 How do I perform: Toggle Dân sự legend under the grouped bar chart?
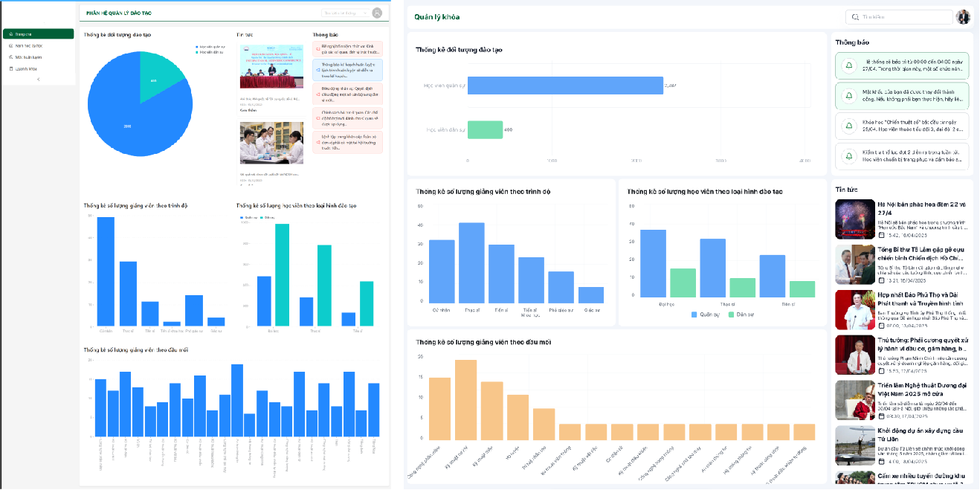[x=739, y=315]
